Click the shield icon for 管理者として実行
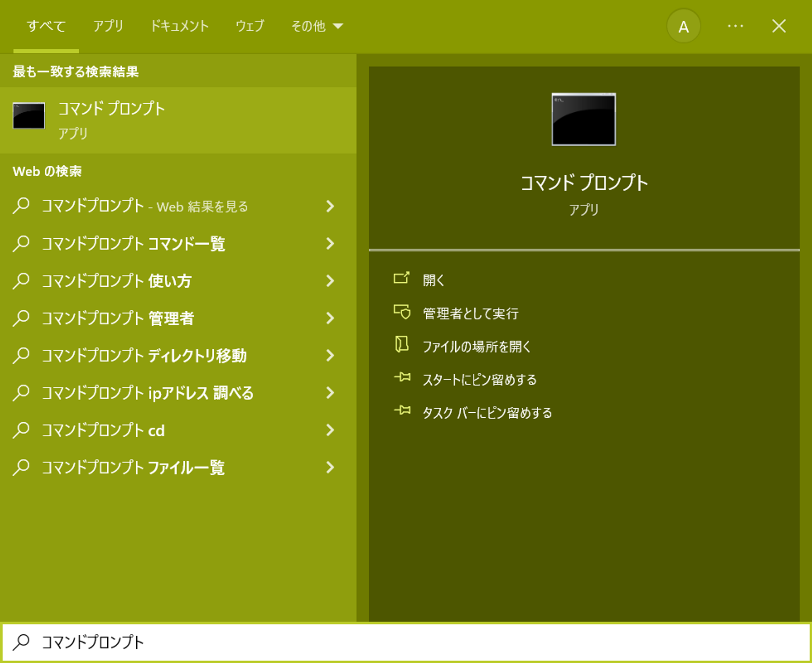The height and width of the screenshot is (663, 812). tap(402, 312)
